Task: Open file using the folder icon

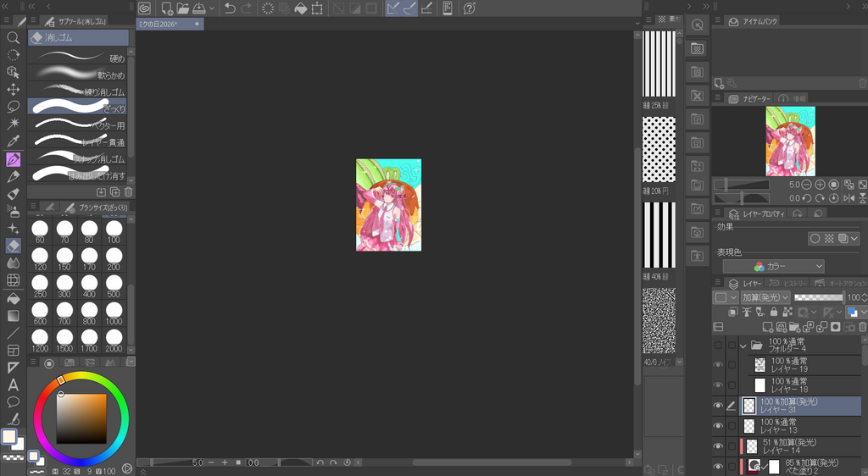Action: [183, 8]
